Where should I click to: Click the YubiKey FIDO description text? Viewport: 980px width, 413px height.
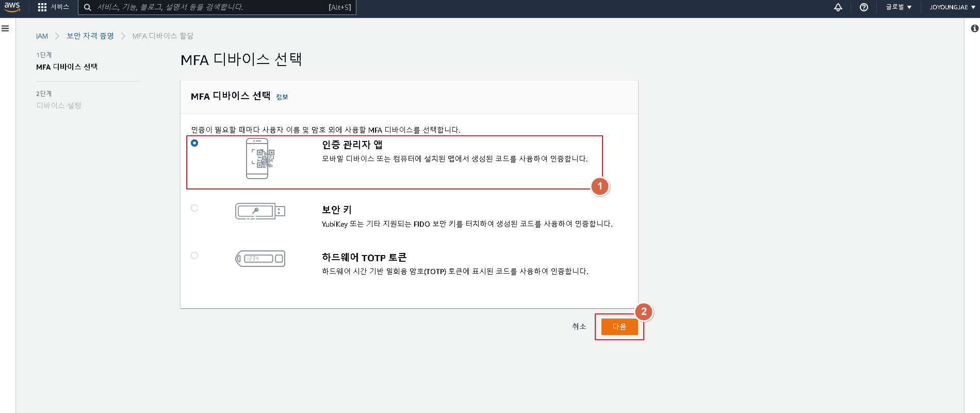(x=467, y=224)
